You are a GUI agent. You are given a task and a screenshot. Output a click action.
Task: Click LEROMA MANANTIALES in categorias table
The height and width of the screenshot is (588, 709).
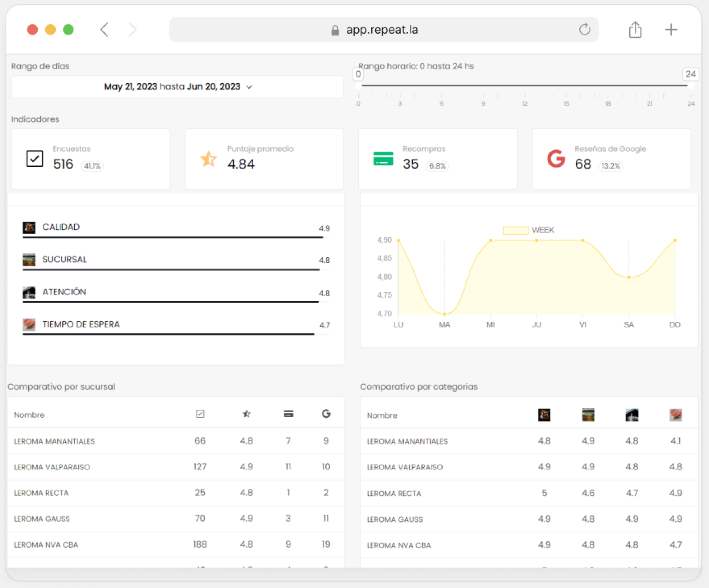(407, 441)
